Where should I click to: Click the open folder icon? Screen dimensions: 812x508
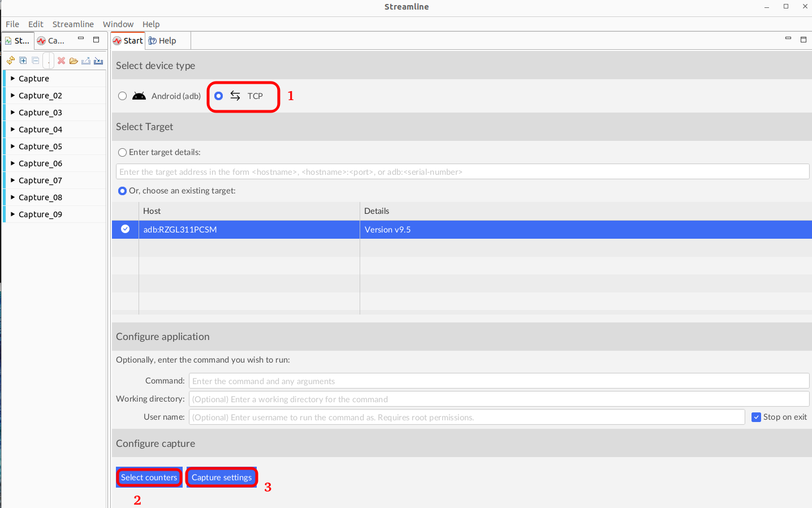pyautogui.click(x=74, y=61)
